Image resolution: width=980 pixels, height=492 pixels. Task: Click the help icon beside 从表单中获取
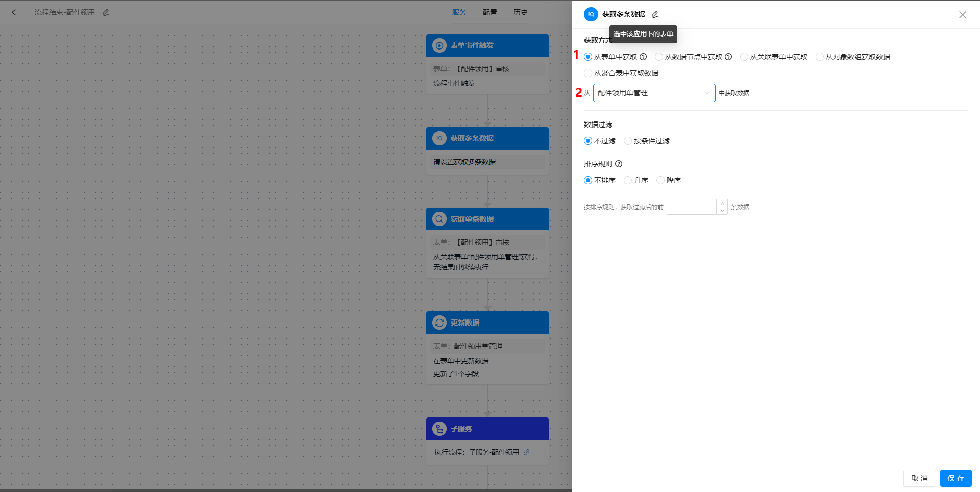coord(643,57)
